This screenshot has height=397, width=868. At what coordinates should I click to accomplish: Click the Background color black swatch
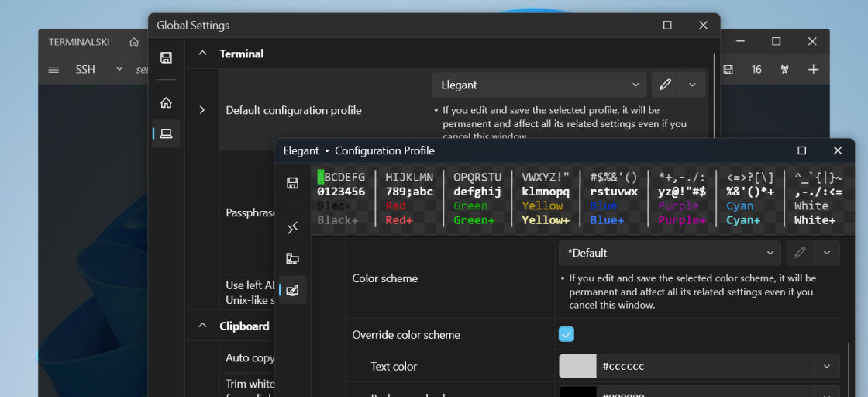(x=577, y=392)
